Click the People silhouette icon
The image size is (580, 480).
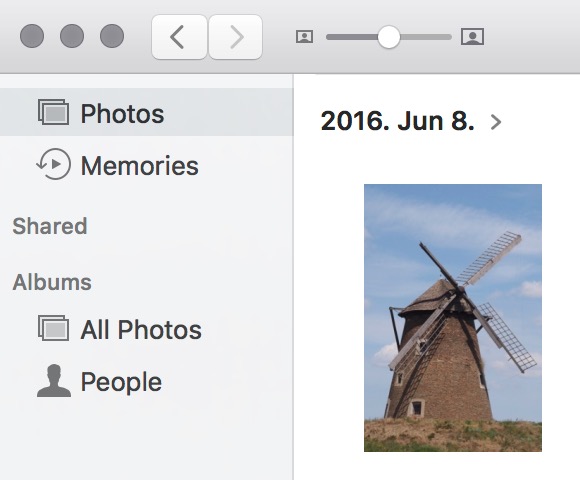tap(54, 381)
